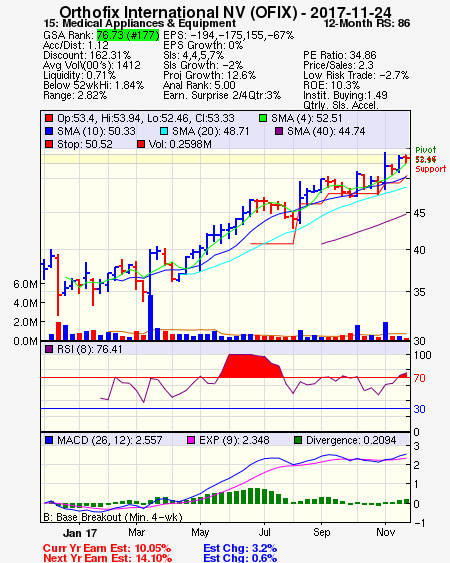
Task: Click the blue RSI 30 level label
Action: point(419,409)
